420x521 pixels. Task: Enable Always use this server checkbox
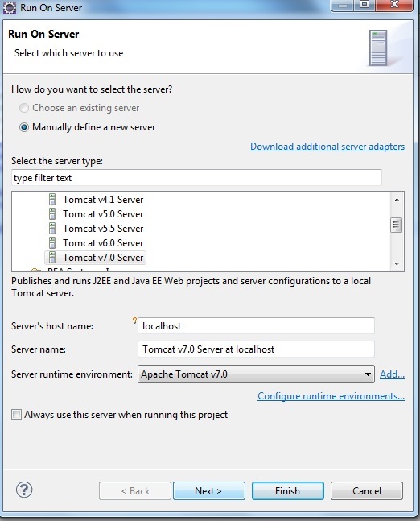[16, 415]
